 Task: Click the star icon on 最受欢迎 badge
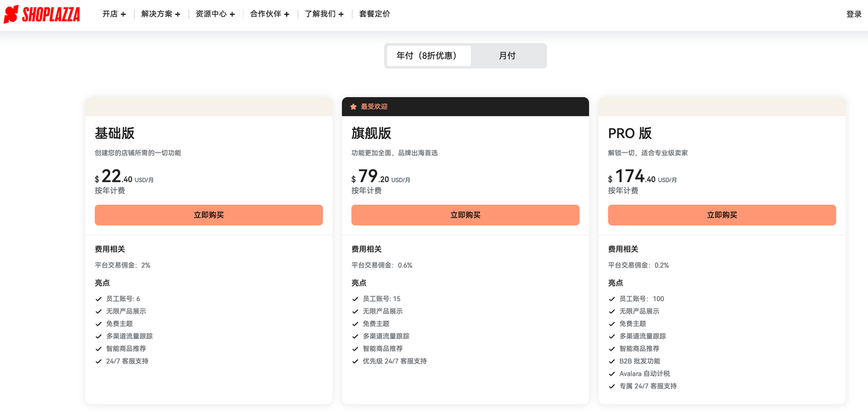click(x=353, y=106)
